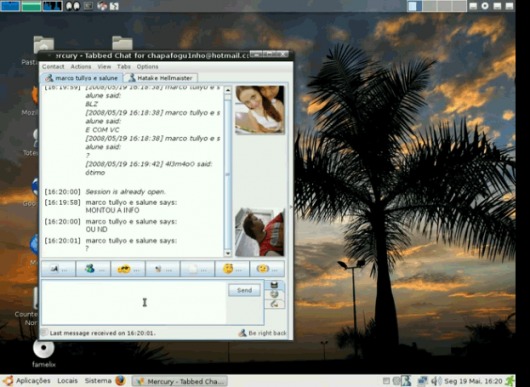Open the thinking smiley emoticon dropdown
The image size is (530, 387).
(x=232, y=269)
